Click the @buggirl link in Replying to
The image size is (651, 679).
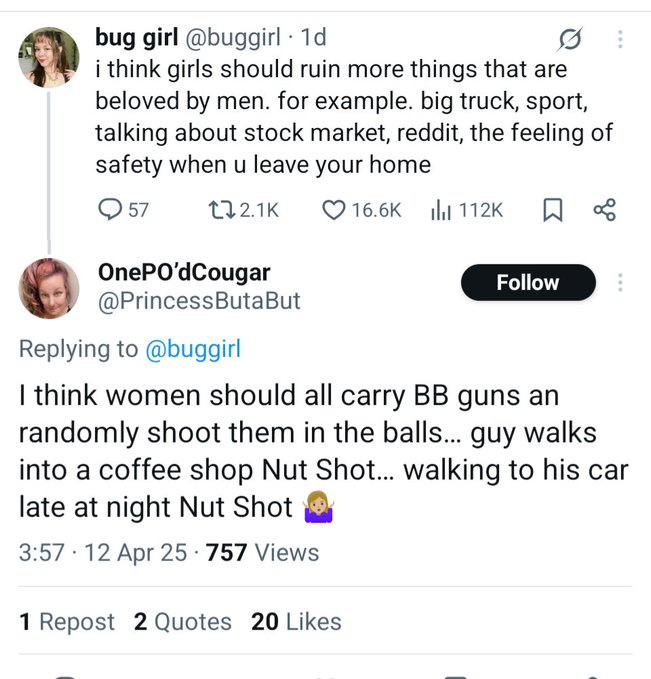click(x=193, y=349)
